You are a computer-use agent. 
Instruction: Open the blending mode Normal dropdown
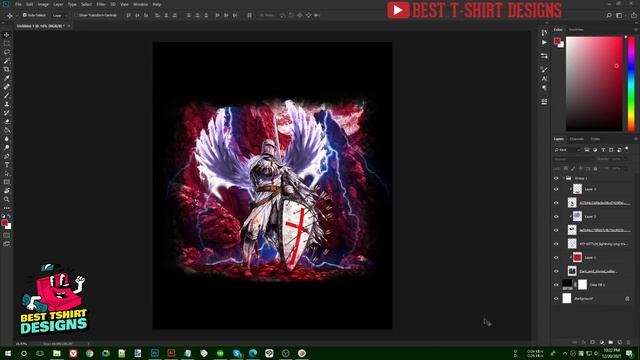point(574,159)
